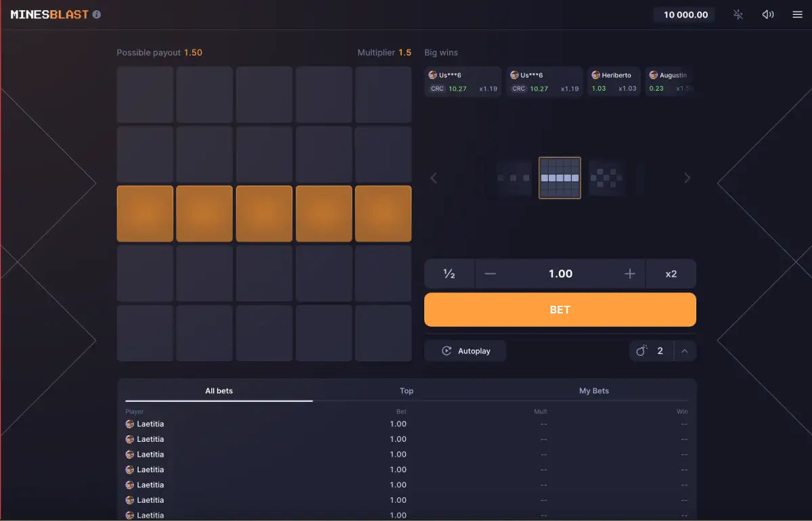
Task: Halve the bet with the ½ button
Action: (449, 273)
